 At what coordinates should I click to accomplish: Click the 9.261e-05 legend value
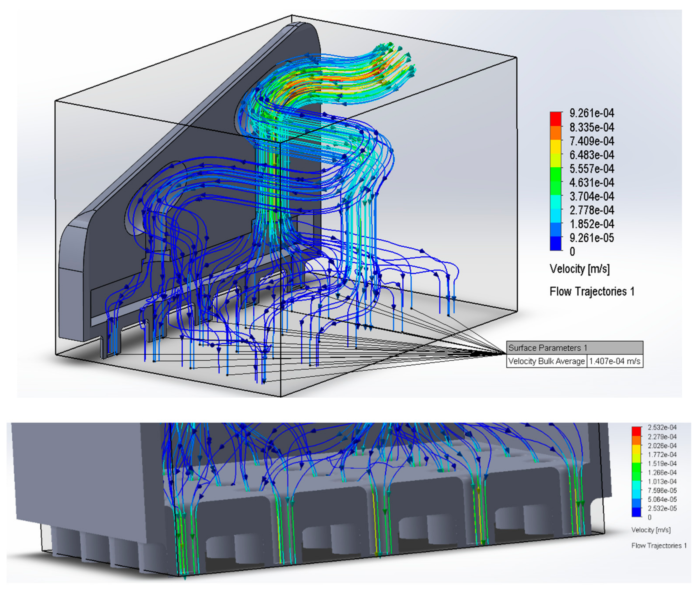[x=592, y=238]
